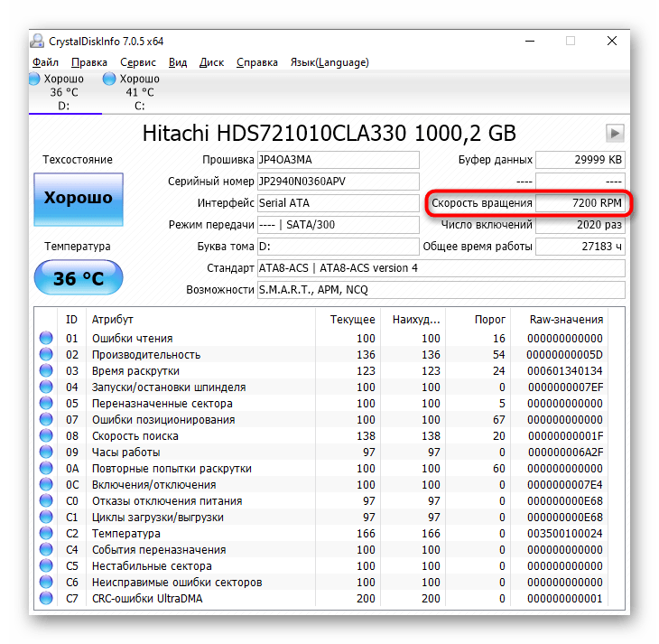Click the blue status orb for disk C:
This screenshot has width=659, height=644.
pyautogui.click(x=109, y=79)
